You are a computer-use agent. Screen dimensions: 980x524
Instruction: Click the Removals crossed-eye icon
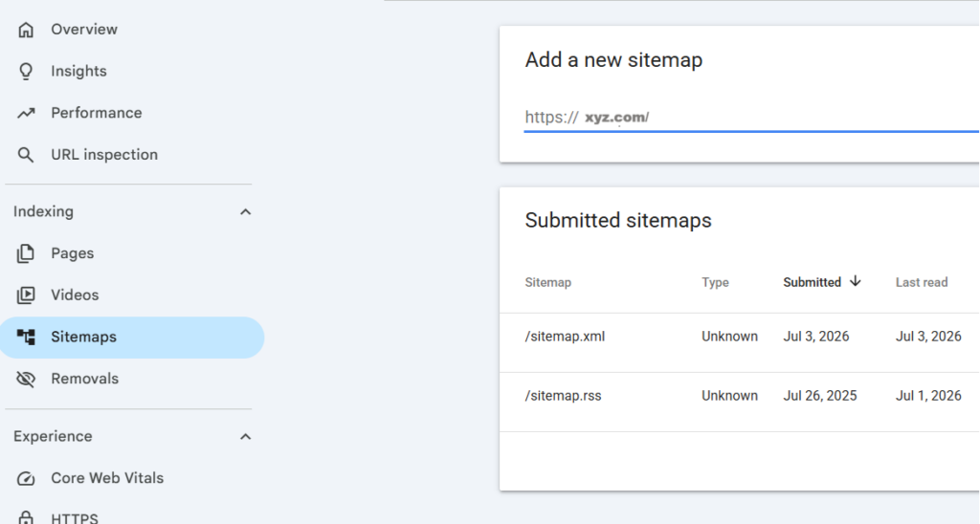(x=26, y=379)
